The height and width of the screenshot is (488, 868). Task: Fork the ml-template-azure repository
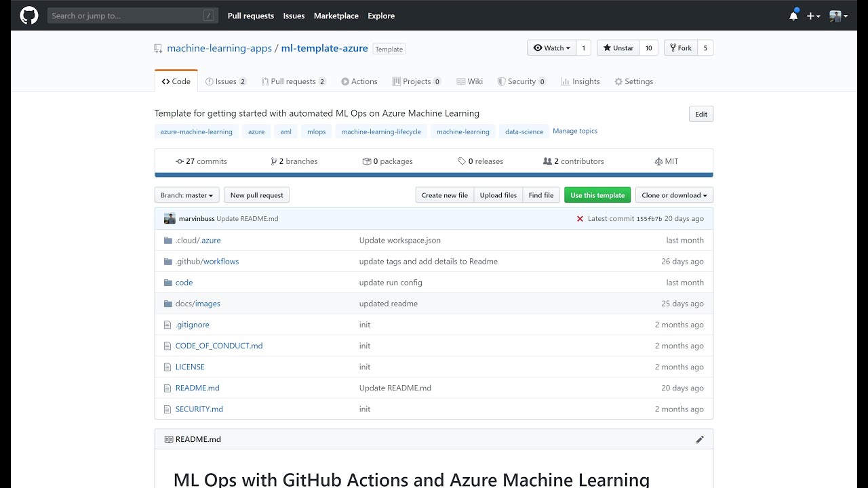(x=680, y=47)
